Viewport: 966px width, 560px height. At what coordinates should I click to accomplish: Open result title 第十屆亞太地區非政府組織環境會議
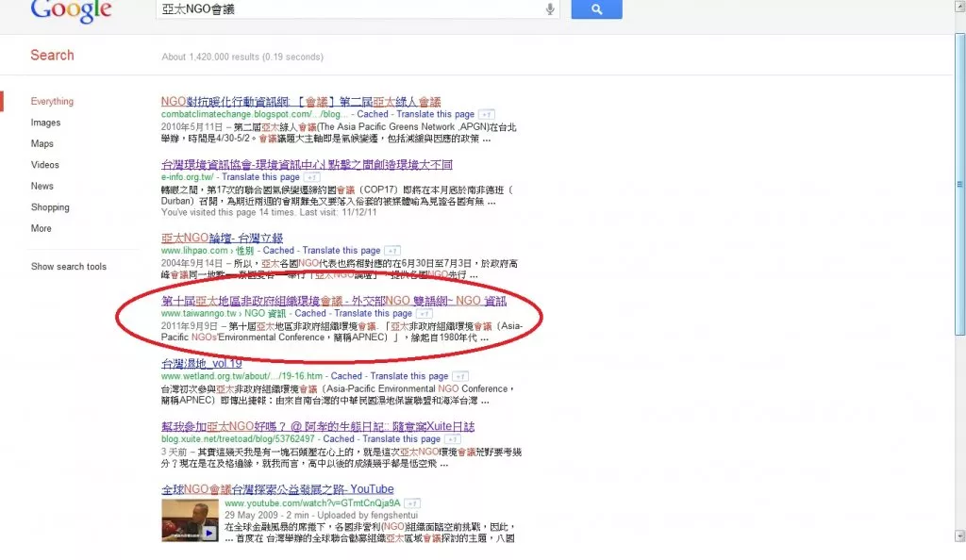(334, 301)
